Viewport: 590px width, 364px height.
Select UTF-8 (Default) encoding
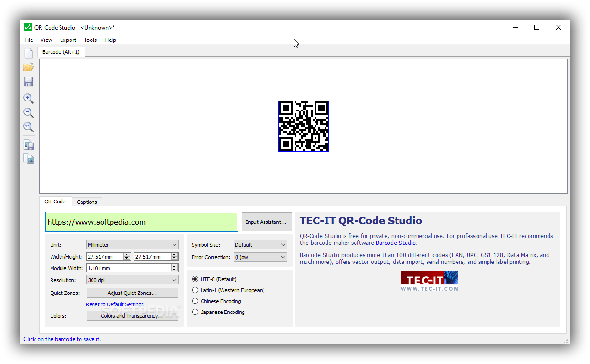[x=214, y=279]
